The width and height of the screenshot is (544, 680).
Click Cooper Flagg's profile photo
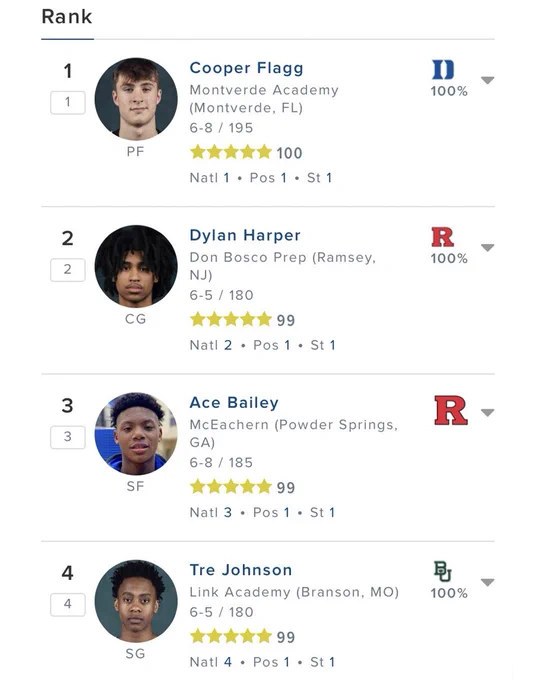click(x=136, y=99)
